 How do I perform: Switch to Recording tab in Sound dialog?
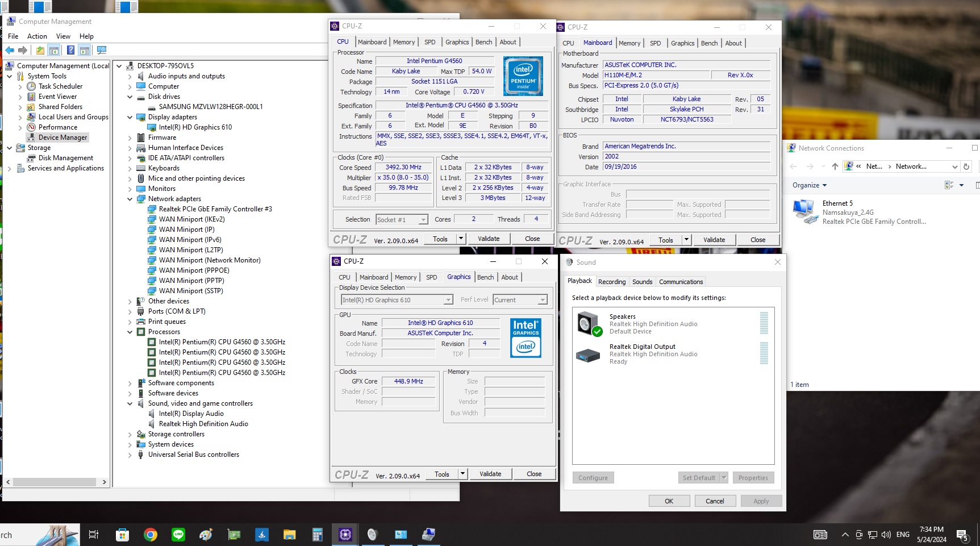[612, 282]
